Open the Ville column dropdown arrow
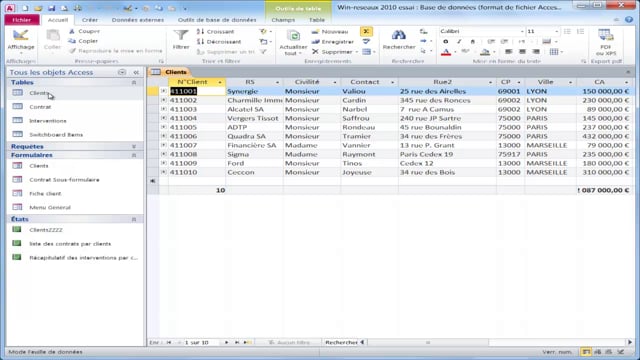Viewport: 640px width, 360px height. pyautogui.click(x=570, y=82)
